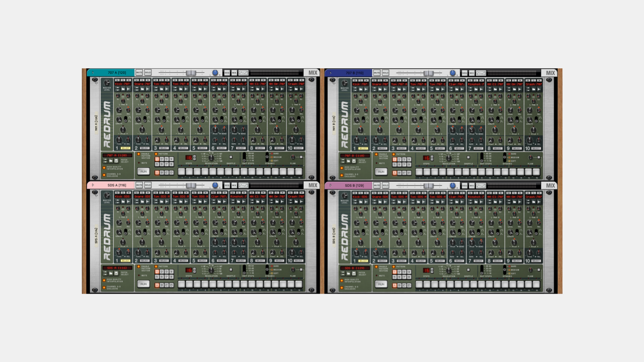
Task: Toggle step 16 pad in 707 B
Action: (536, 172)
